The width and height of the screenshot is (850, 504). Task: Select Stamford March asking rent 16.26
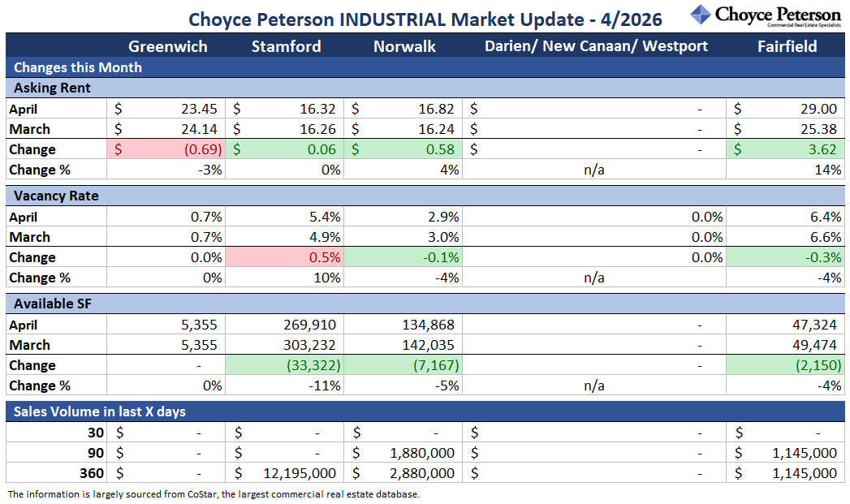(285, 129)
